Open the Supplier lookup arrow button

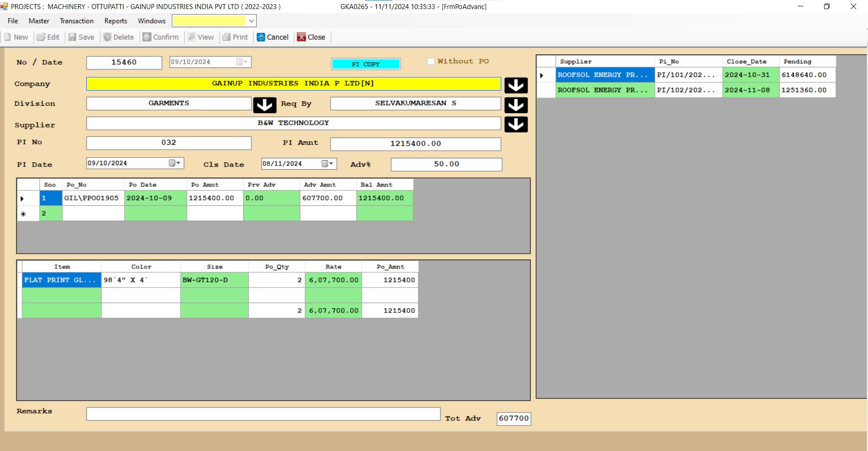(516, 124)
